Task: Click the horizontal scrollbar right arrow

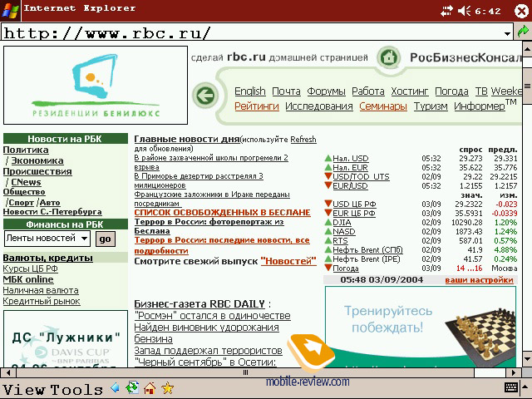Action: coord(514,372)
